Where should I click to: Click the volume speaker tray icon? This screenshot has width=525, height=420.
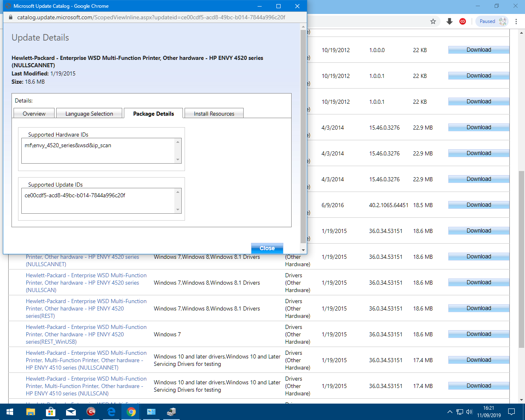(469, 412)
